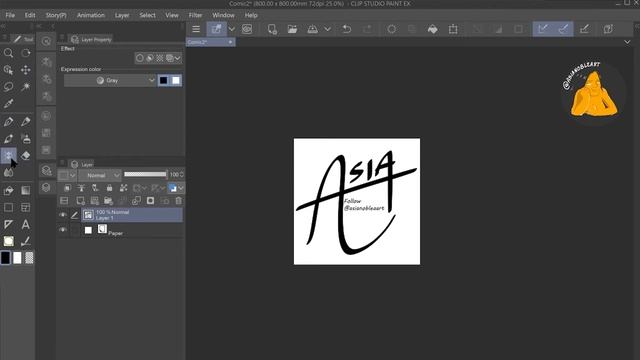This screenshot has width=640, height=360.
Task: Select the Text tool (letter A)
Action: click(26, 224)
